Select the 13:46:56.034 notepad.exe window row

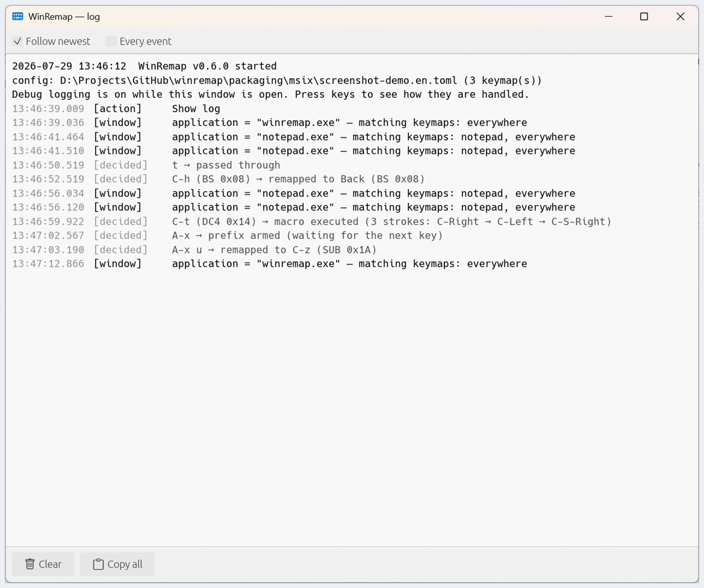pyautogui.click(x=294, y=193)
